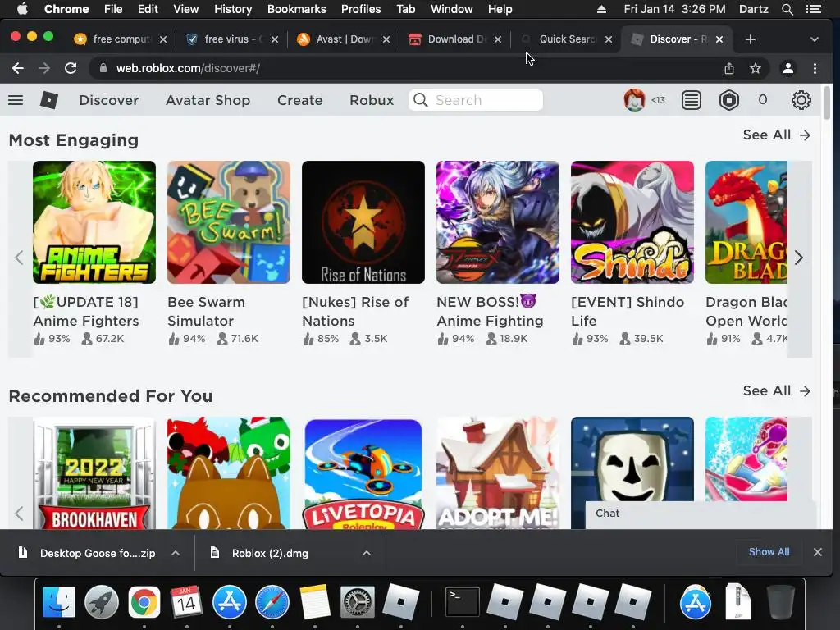The width and height of the screenshot is (840, 630).
Task: Open Safari from the dock
Action: 272,602
